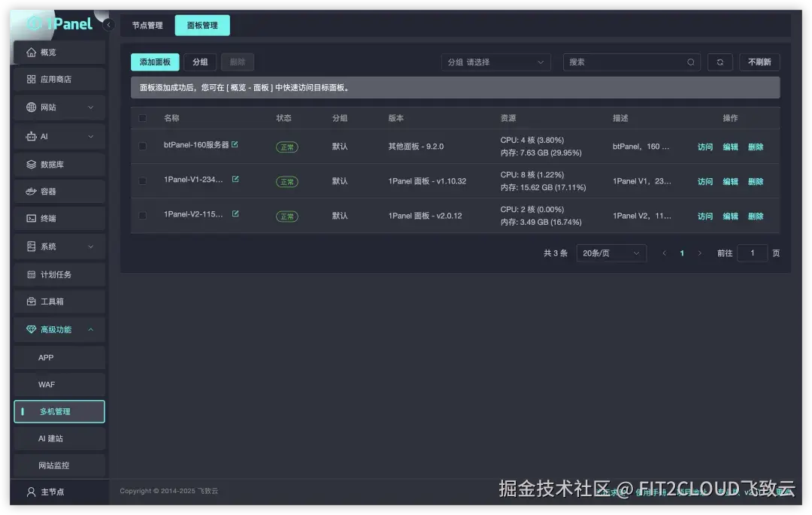Expand the AI submenu chevron

pos(91,136)
